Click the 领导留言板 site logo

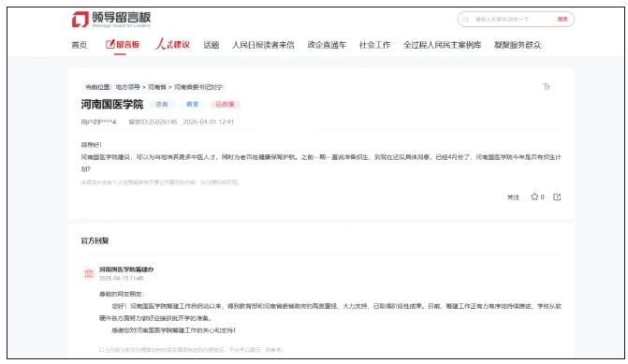coord(111,20)
